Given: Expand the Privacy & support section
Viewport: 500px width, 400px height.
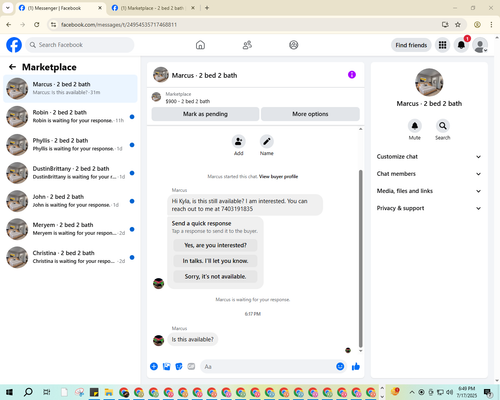Looking at the screenshot, I should click(x=429, y=208).
